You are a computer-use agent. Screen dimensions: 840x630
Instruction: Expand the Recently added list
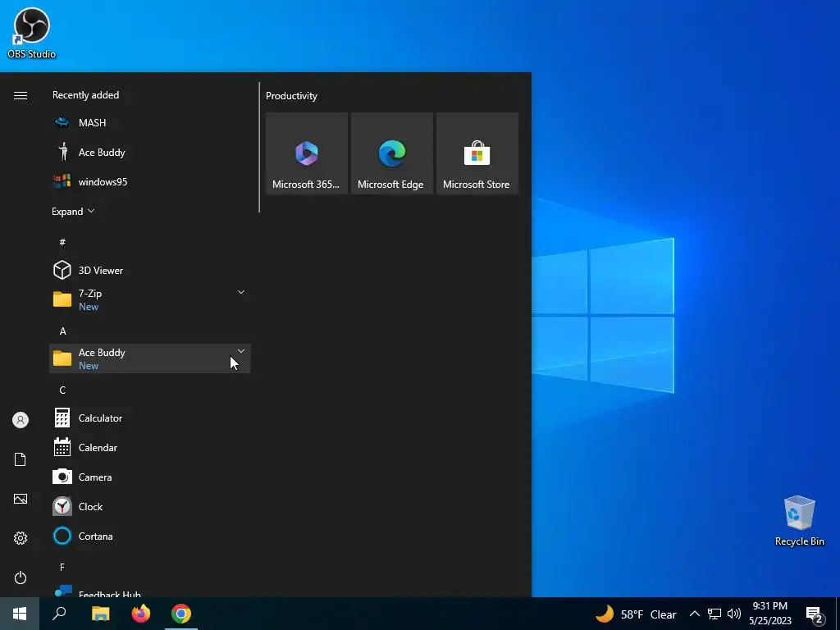tap(73, 211)
